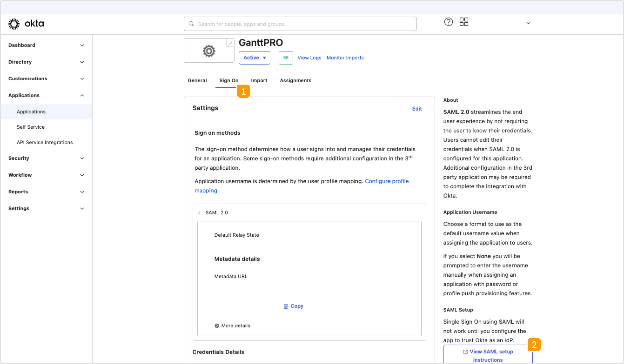Open the General tab

(x=197, y=80)
